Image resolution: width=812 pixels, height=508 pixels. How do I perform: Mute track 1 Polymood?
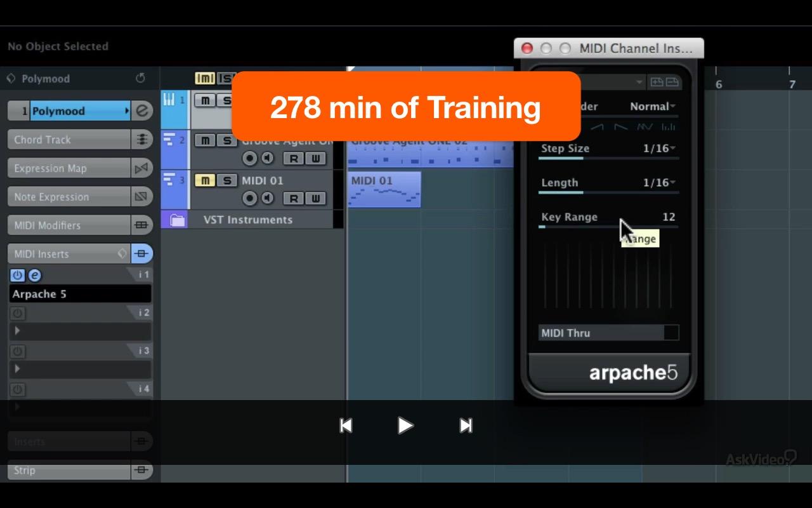[x=204, y=100]
